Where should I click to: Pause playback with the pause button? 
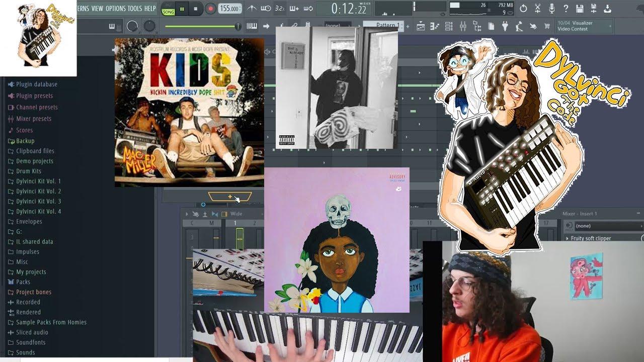pos(182,9)
